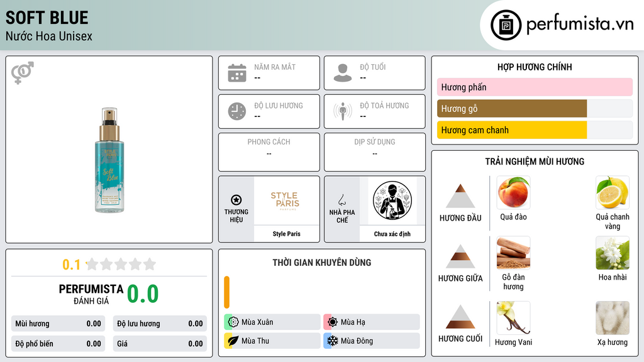Click the Soft Blue bottle image
The width and height of the screenshot is (644, 362).
(x=109, y=160)
